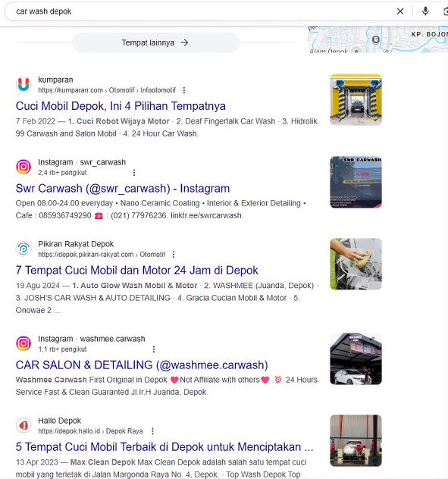This screenshot has width=448, height=479.
Task: Start voice search with the microphone icon
Action: (x=425, y=11)
